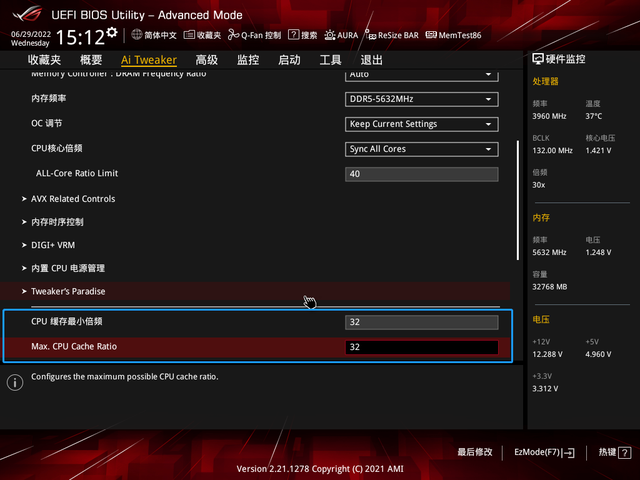
Task: Open the CPU核心倍频 Sync All Cores dropdown
Action: [x=422, y=149]
